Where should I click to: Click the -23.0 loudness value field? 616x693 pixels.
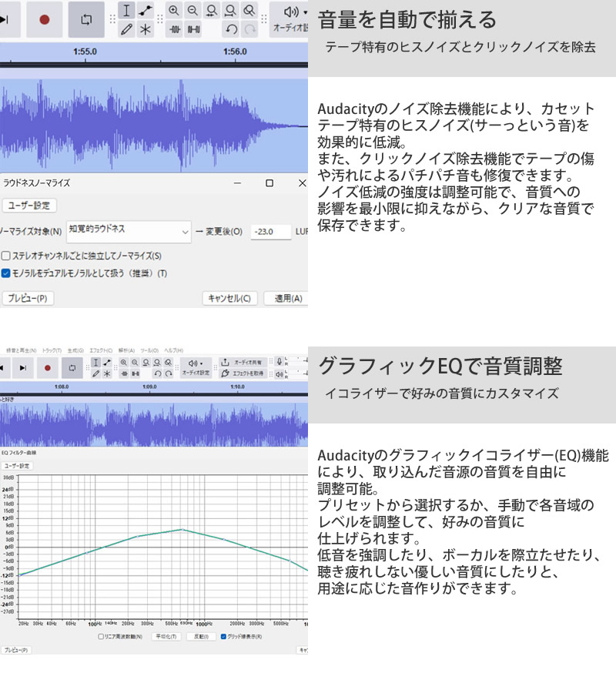270,231
